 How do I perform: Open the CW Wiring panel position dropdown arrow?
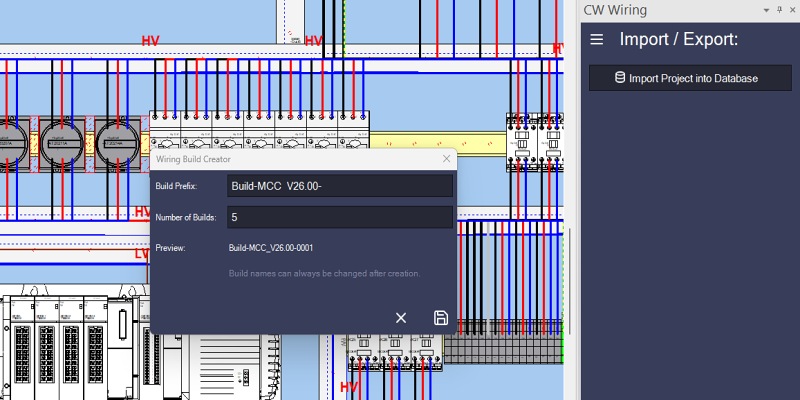point(764,10)
